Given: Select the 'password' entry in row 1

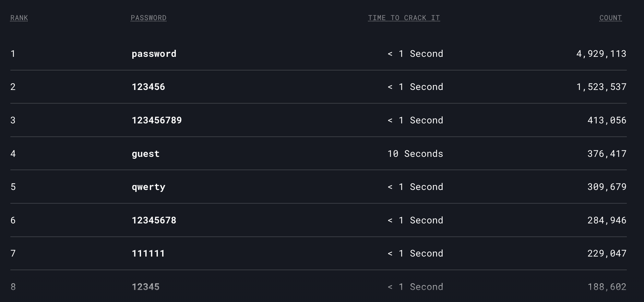Looking at the screenshot, I should pos(154,54).
